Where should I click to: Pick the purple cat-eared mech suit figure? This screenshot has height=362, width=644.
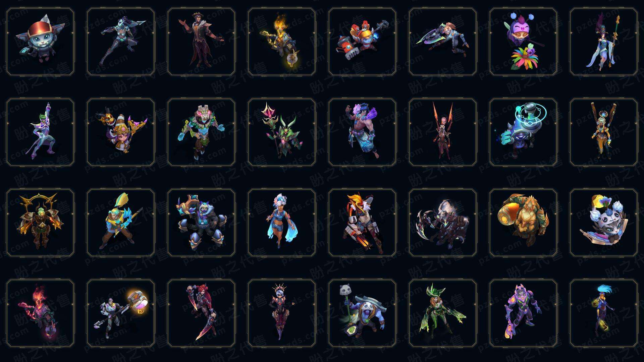point(523,313)
